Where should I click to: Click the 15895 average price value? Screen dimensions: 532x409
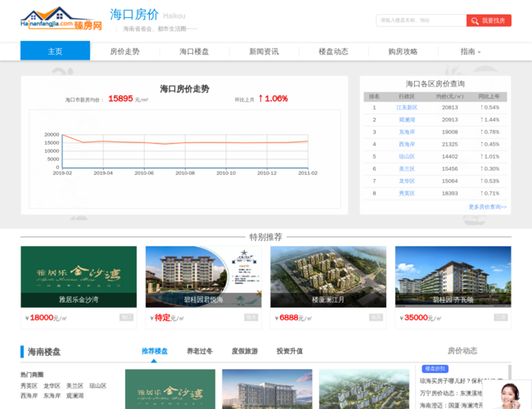point(120,99)
